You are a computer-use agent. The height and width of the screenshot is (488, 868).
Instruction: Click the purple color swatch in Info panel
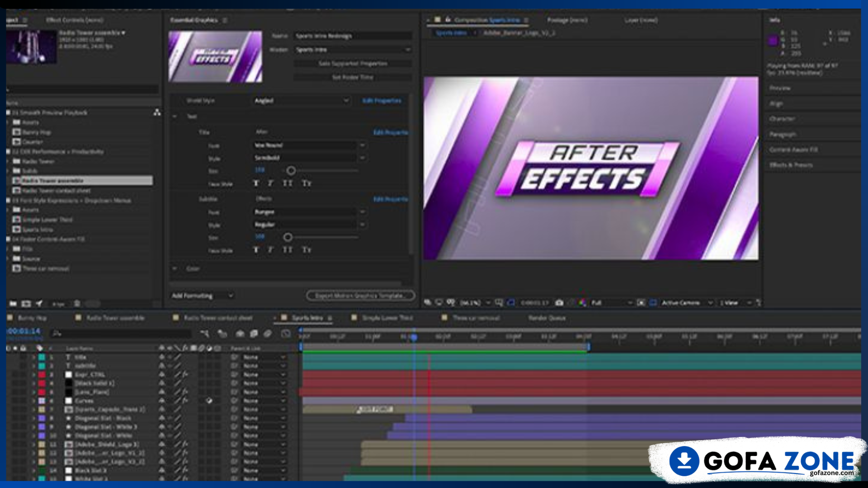click(773, 41)
